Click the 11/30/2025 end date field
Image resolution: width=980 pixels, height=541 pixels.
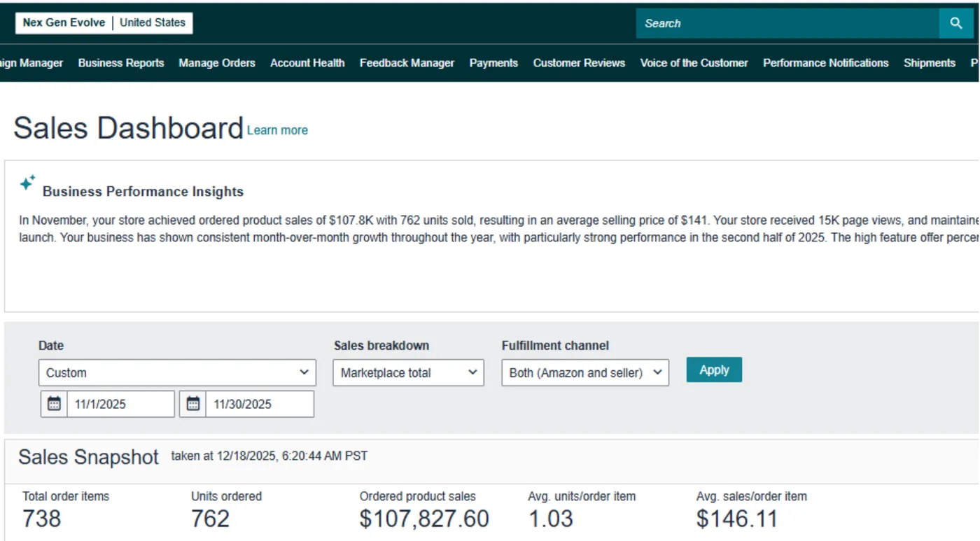260,404
